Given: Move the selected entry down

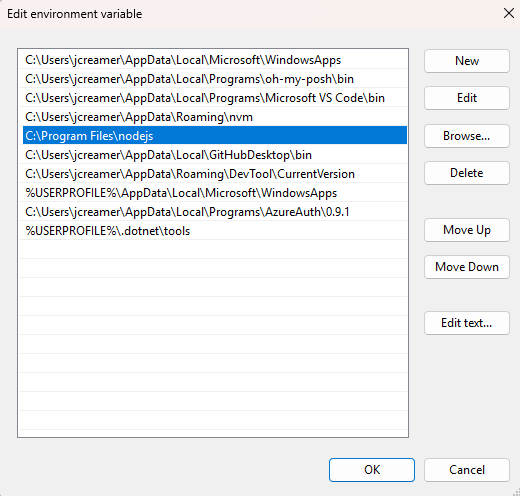Looking at the screenshot, I should tap(467, 267).
